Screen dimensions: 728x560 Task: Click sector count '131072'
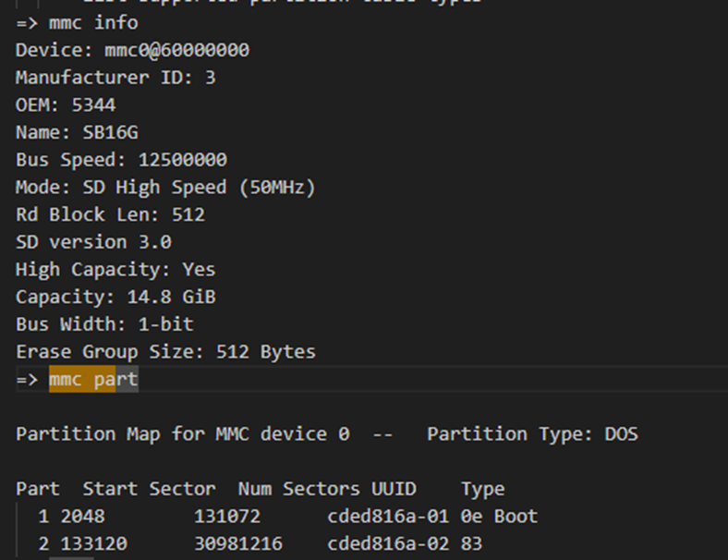pos(227,517)
